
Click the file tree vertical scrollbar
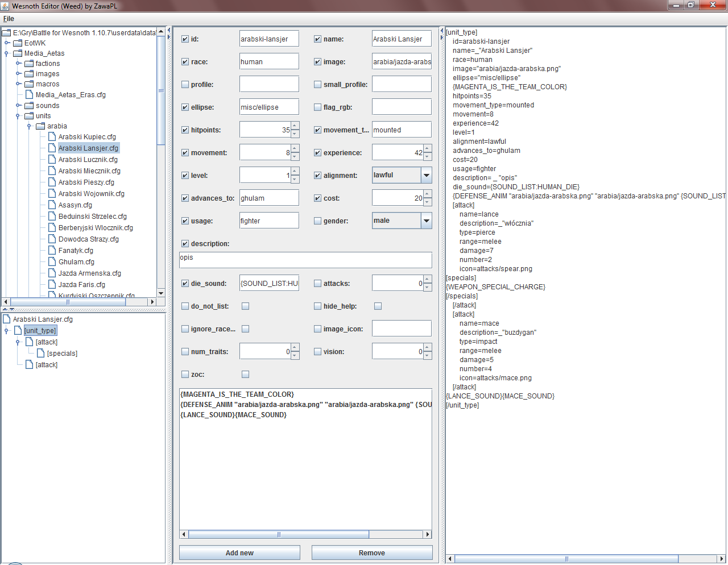[161, 91]
